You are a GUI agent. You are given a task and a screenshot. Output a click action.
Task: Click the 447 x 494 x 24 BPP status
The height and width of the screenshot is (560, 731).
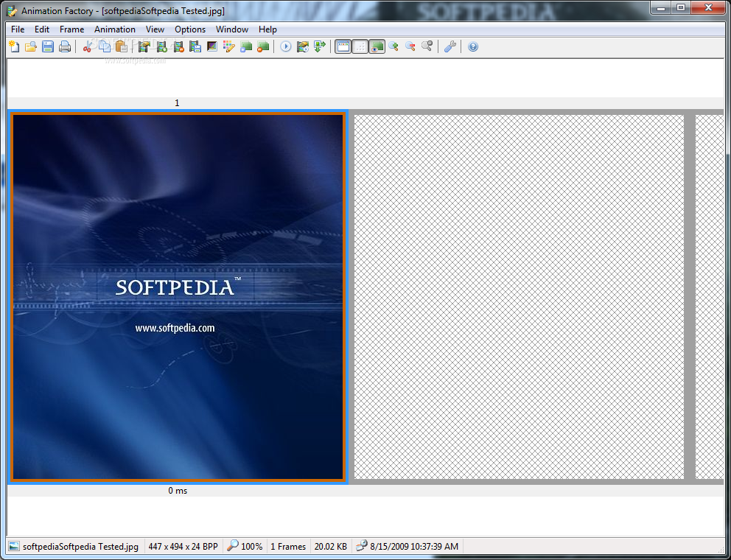pyautogui.click(x=183, y=547)
